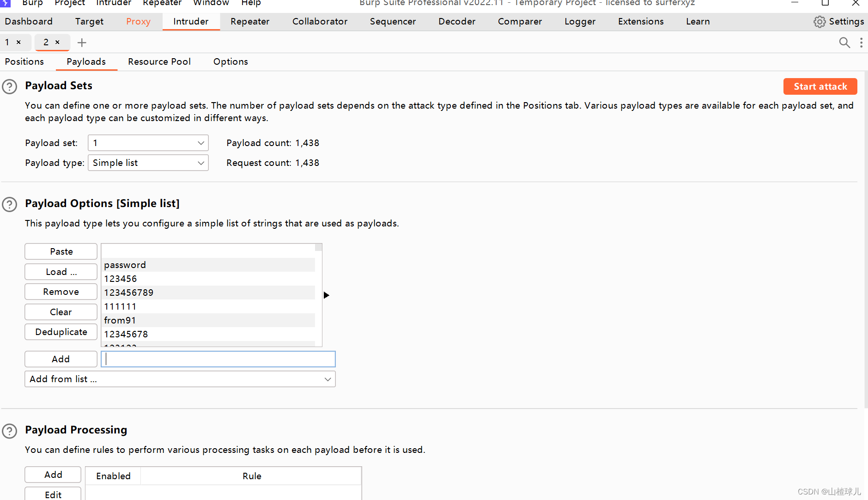Open the Resource Pool sub-tab

(x=159, y=61)
